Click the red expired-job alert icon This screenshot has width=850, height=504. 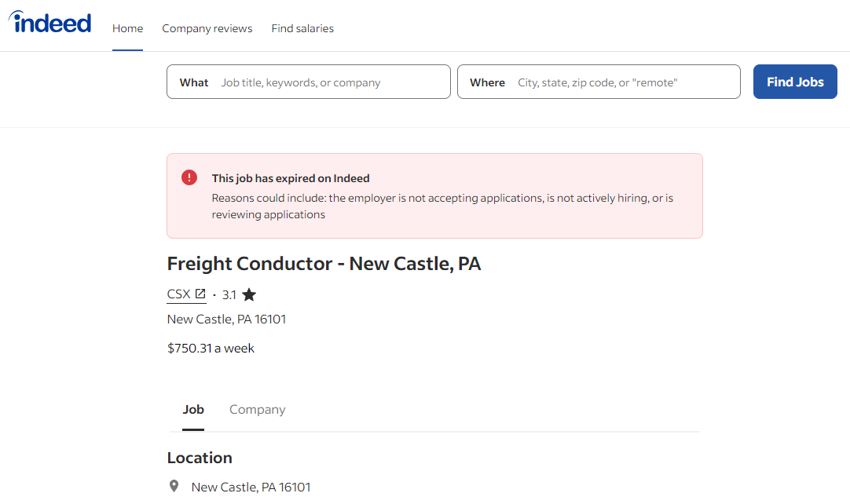click(x=189, y=177)
